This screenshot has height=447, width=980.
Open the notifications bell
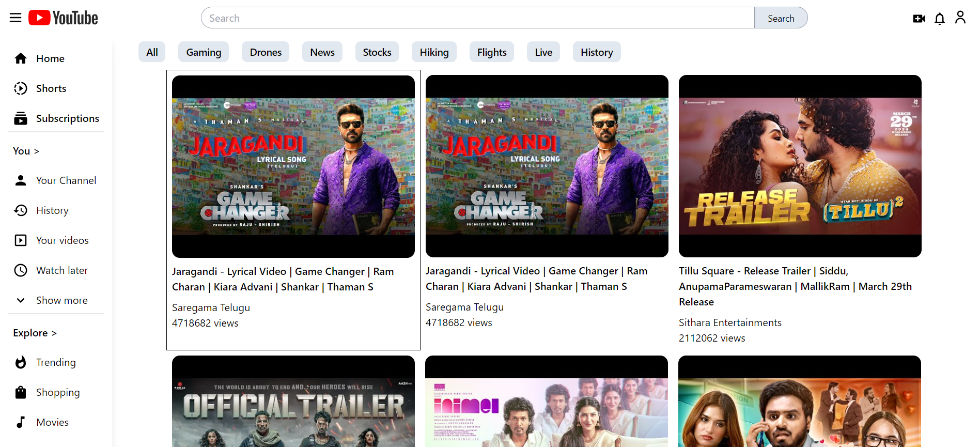coord(939,19)
